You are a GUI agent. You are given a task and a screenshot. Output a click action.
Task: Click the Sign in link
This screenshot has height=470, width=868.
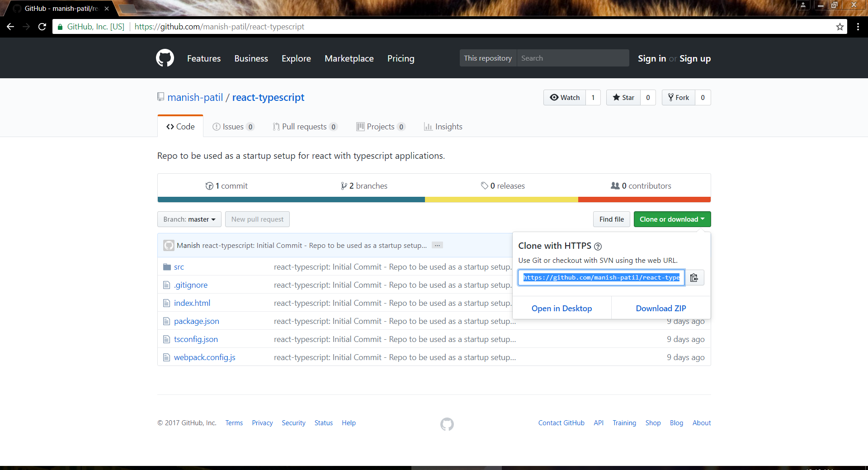[651, 58]
